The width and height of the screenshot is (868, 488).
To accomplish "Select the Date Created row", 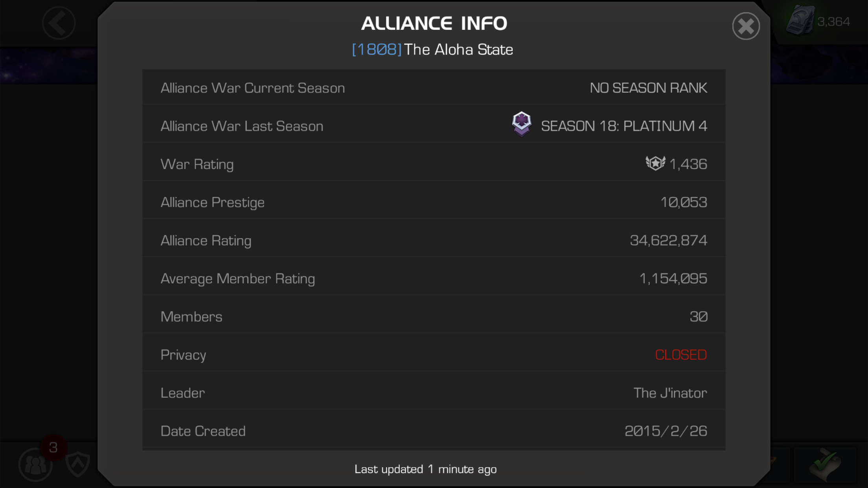I will click(x=434, y=431).
